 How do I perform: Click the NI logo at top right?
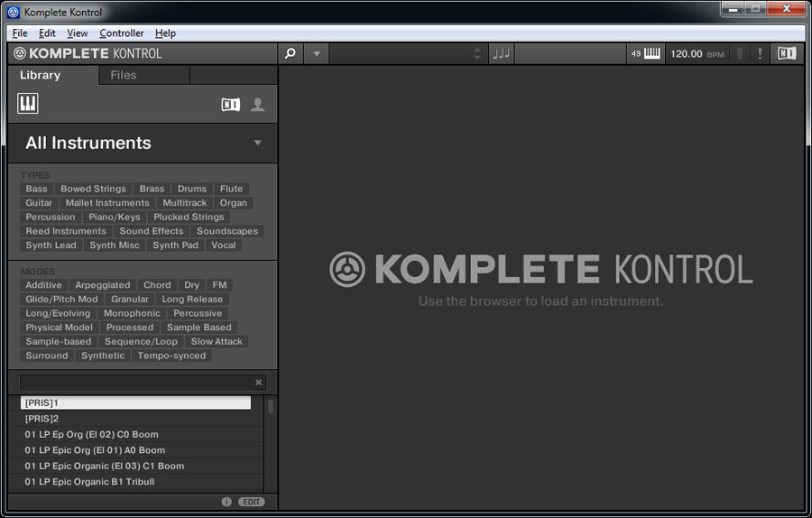point(787,53)
